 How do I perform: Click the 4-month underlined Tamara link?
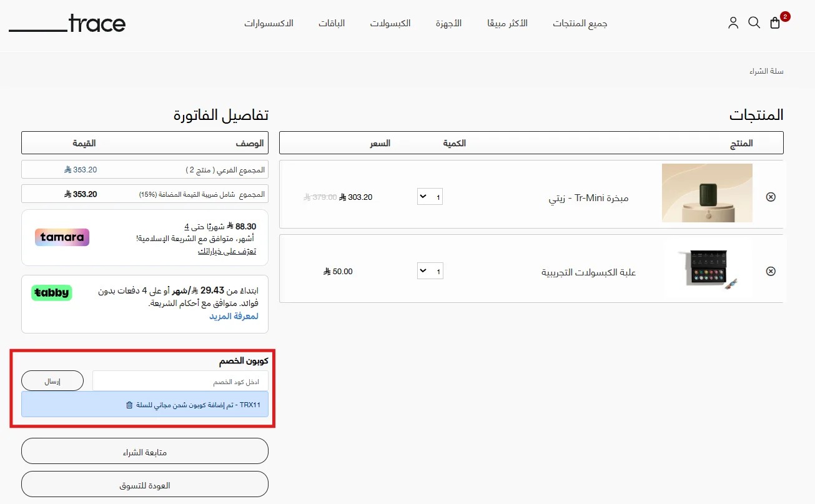pos(186,226)
